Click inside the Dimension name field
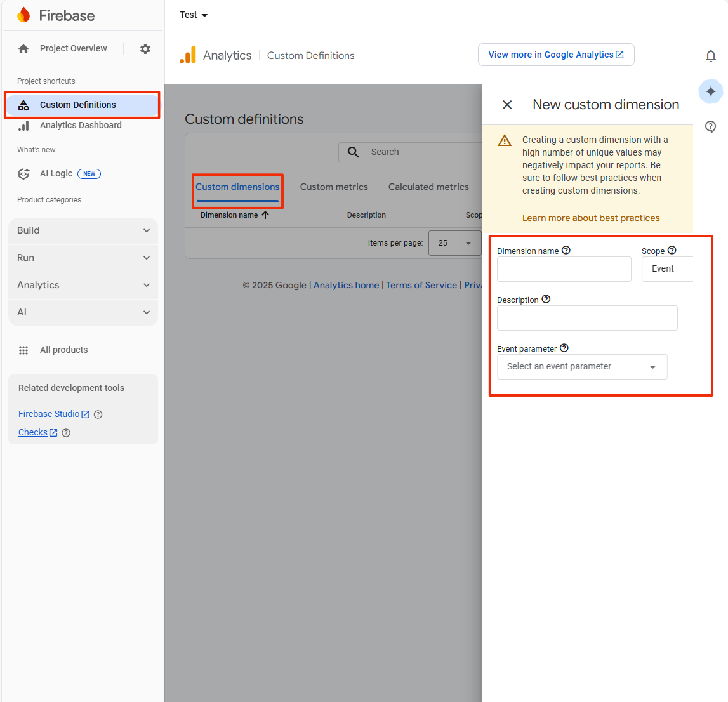This screenshot has width=728, height=702. tap(564, 269)
